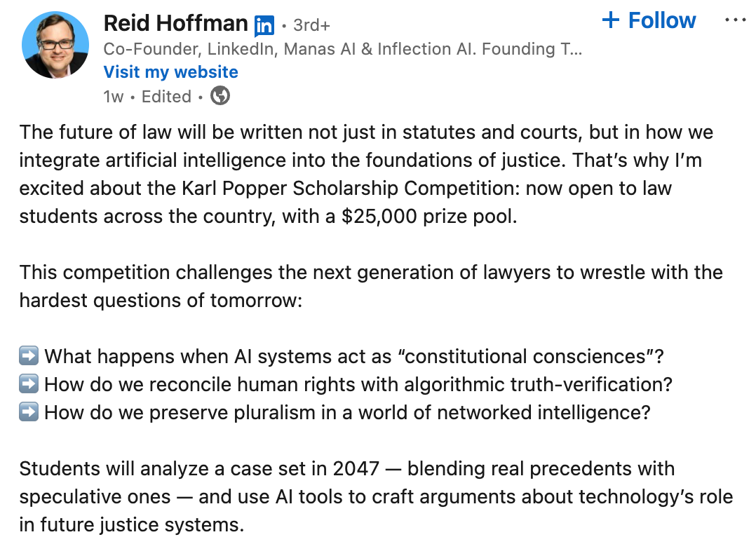Click the Edited label

tap(166, 96)
